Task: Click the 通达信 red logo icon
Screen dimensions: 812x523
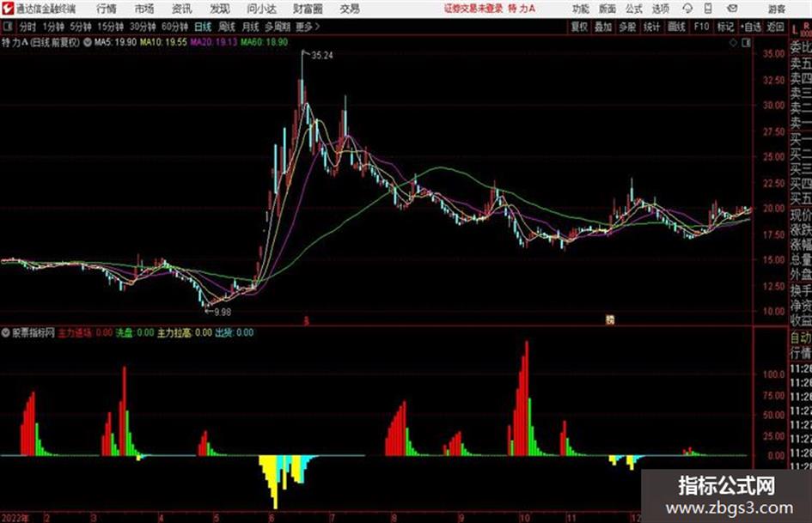Action: pos(8,9)
